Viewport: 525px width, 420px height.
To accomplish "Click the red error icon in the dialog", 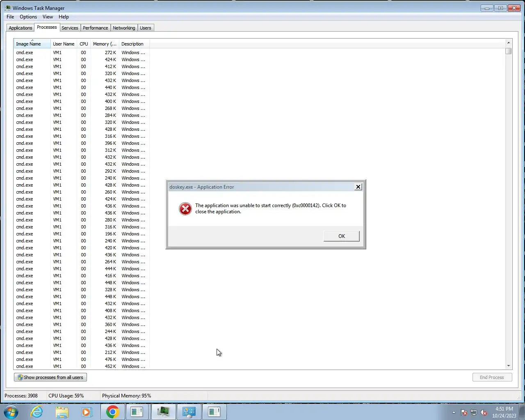I will (x=185, y=209).
